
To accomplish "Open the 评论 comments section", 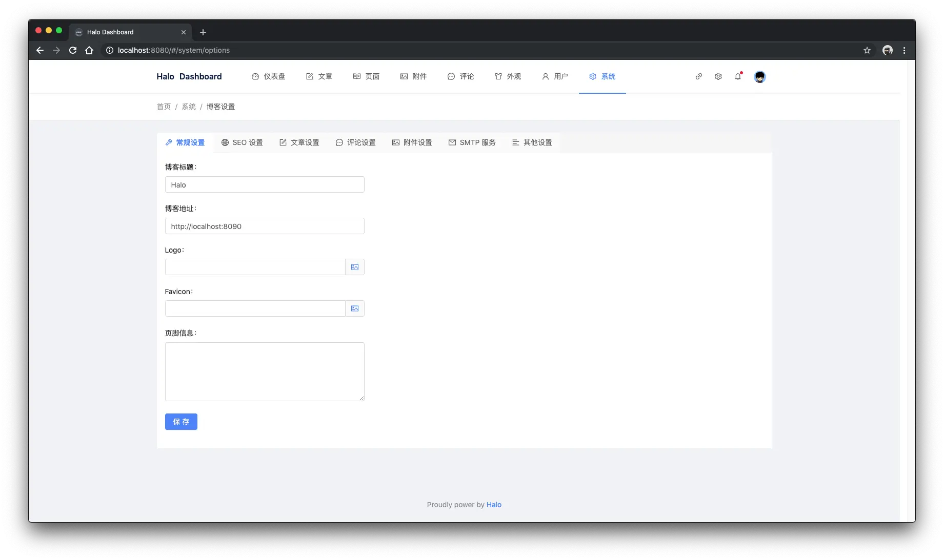I will click(x=460, y=76).
